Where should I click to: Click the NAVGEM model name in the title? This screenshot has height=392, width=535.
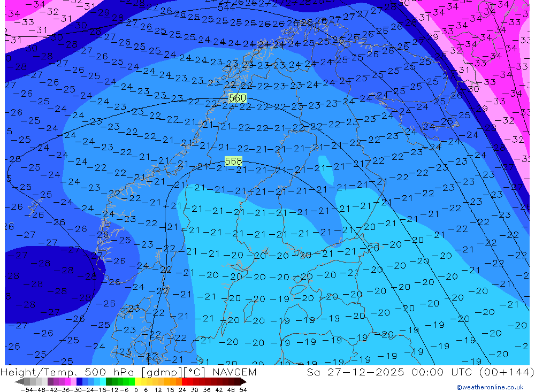pos(234,372)
